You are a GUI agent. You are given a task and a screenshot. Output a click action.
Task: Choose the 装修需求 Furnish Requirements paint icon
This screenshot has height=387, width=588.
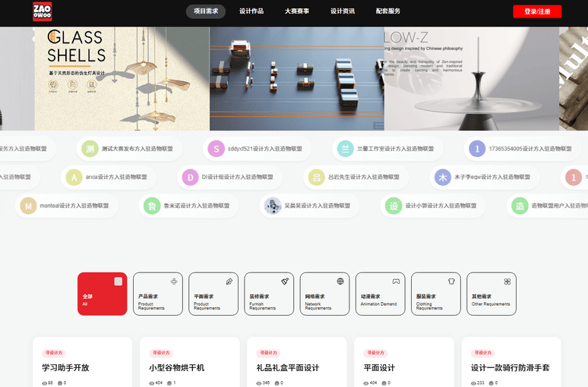click(x=285, y=282)
